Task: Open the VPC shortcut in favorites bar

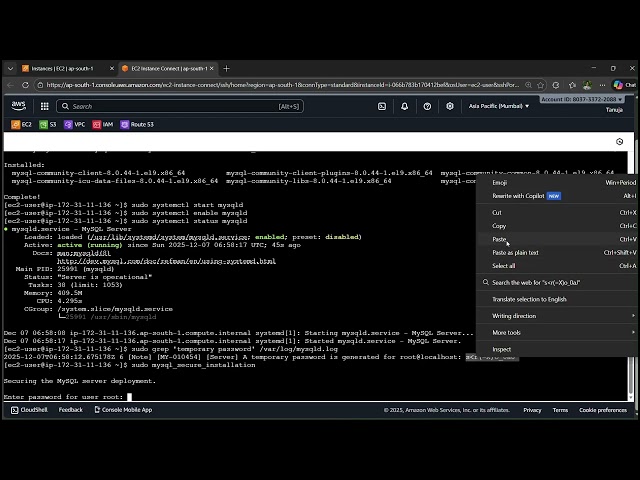Action: [x=75, y=124]
